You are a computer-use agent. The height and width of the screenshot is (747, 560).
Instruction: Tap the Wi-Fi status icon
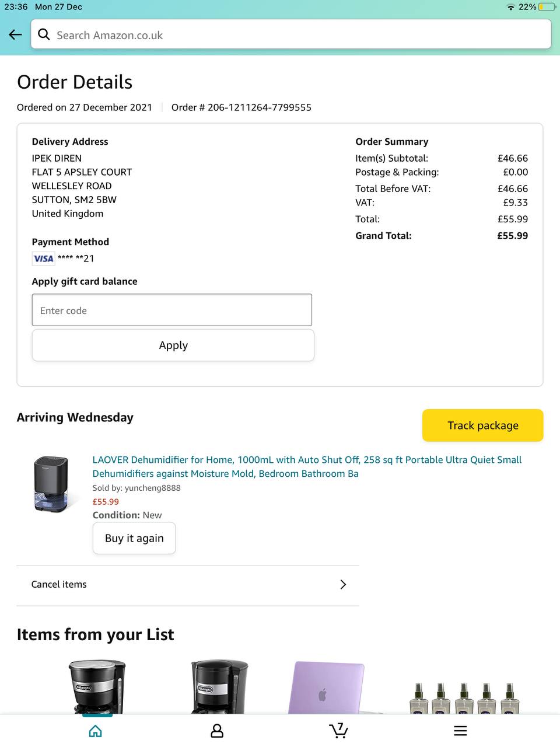(x=511, y=7)
